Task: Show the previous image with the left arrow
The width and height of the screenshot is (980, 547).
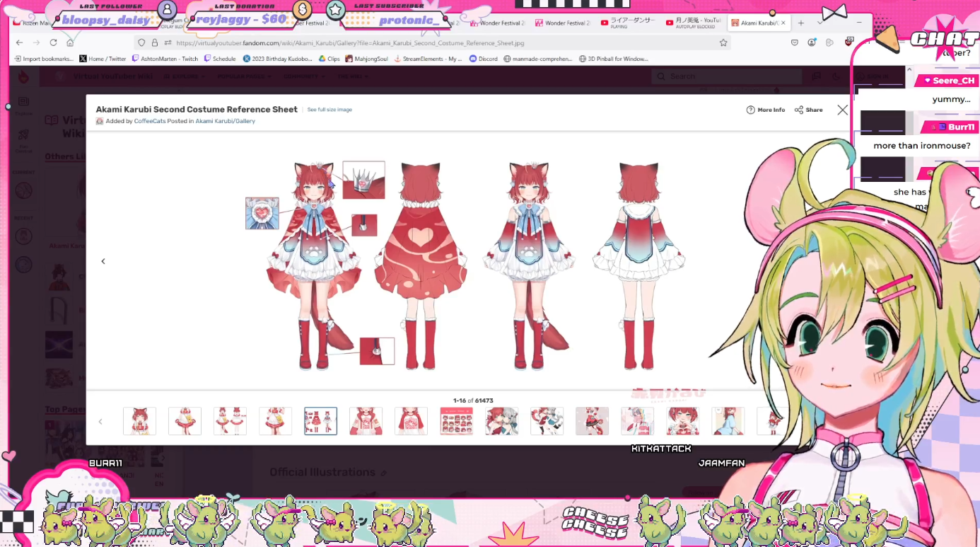Action: [x=103, y=261]
